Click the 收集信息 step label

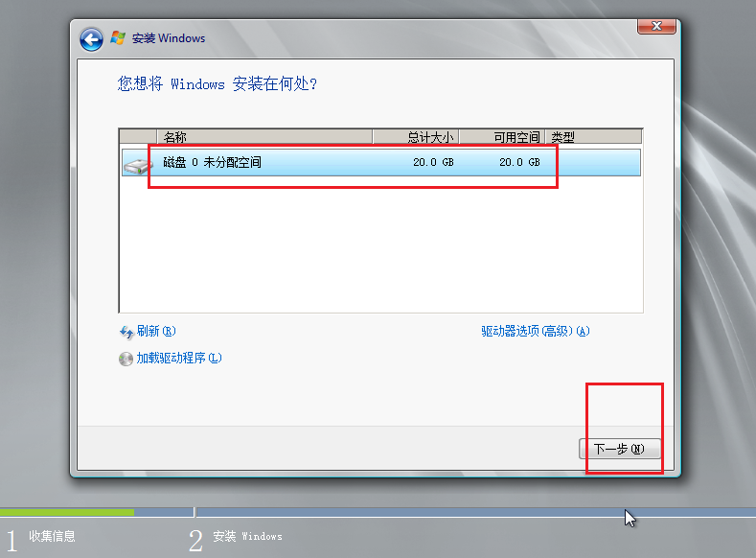pyautogui.click(x=52, y=536)
